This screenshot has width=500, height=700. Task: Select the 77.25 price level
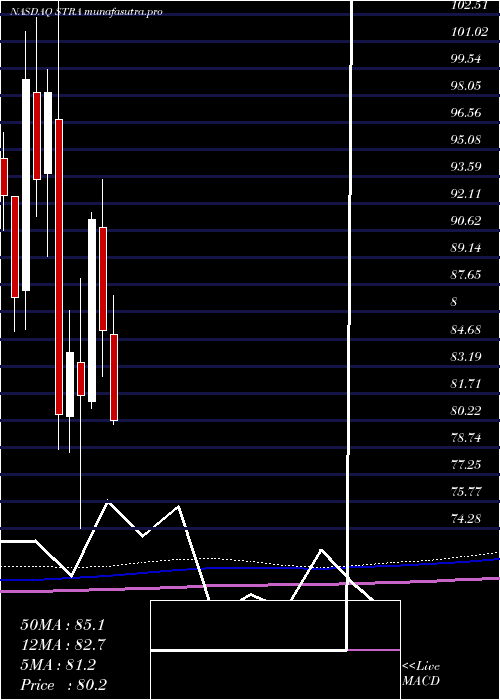[467, 465]
